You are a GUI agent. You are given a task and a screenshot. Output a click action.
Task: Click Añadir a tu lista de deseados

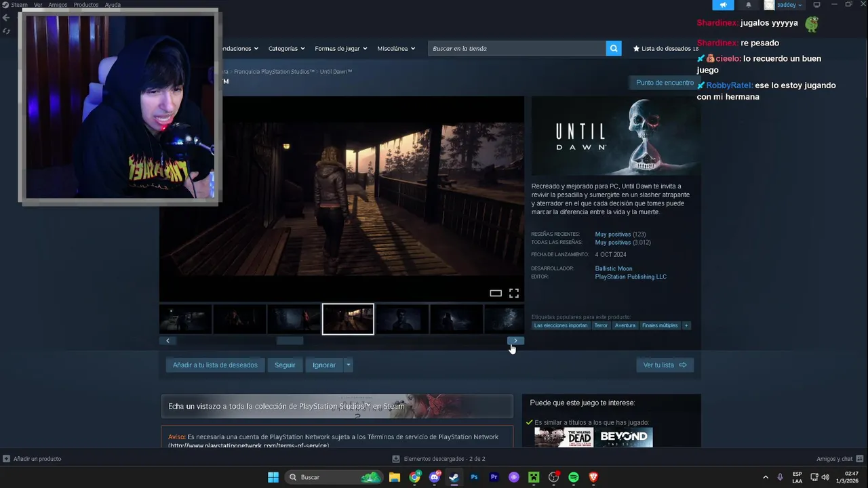click(x=215, y=365)
